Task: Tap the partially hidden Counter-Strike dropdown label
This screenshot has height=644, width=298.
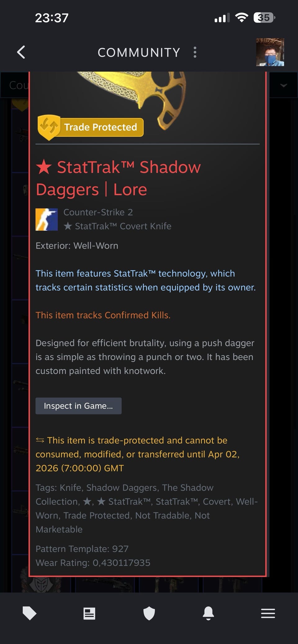Action: point(19,85)
